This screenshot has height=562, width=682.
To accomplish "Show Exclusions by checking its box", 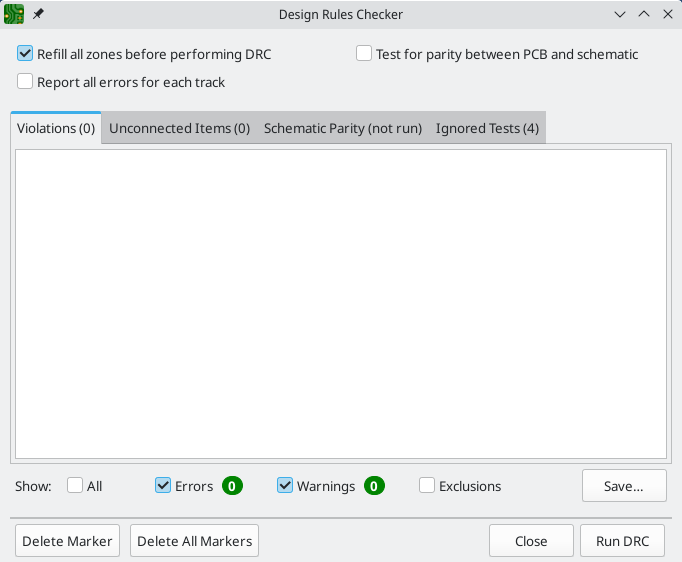I will [427, 486].
